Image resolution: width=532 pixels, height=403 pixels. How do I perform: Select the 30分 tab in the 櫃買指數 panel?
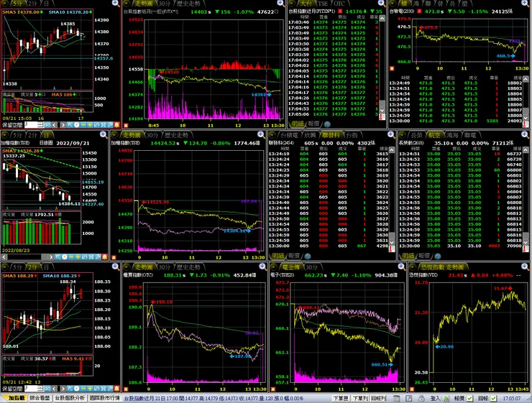(164, 267)
